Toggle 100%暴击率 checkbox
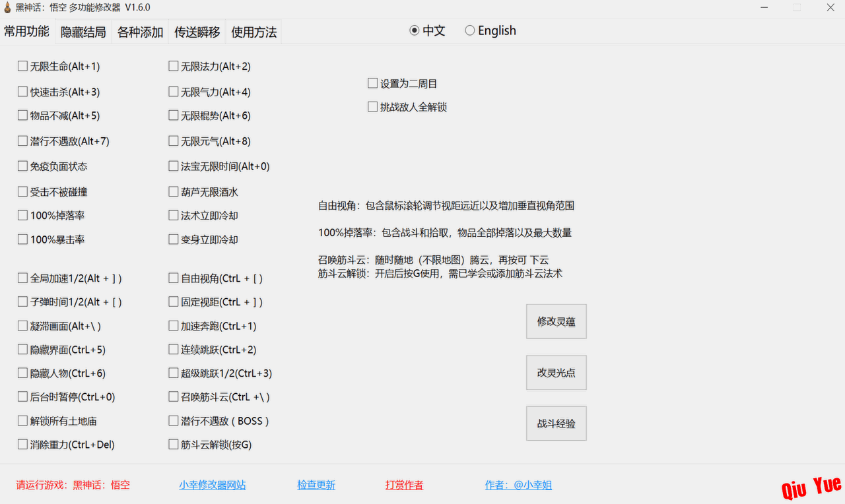This screenshot has width=845, height=504. point(23,239)
